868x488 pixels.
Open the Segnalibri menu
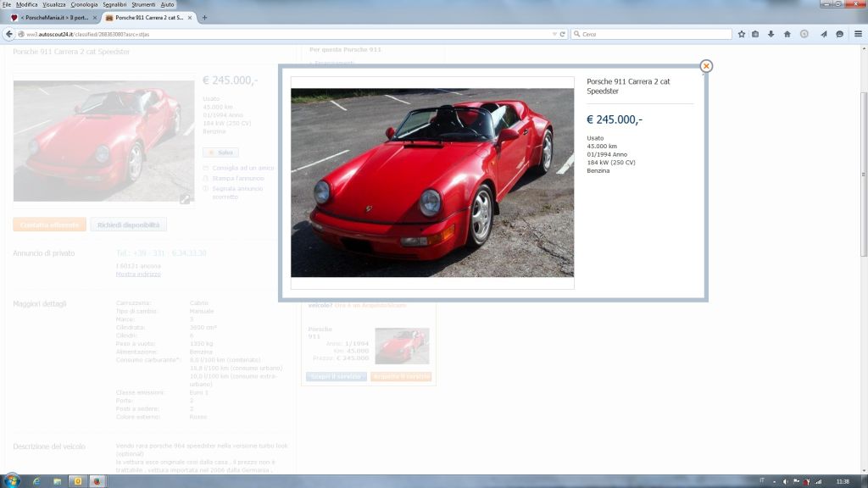114,4
